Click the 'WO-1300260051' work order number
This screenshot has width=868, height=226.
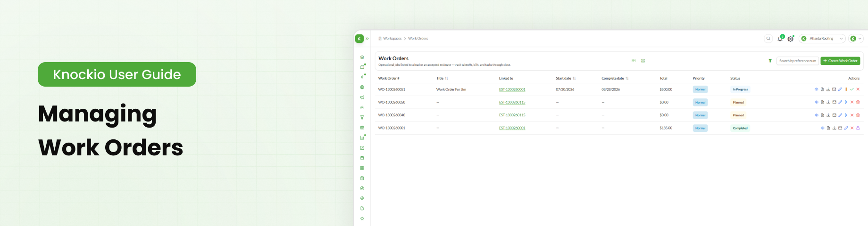click(x=392, y=89)
